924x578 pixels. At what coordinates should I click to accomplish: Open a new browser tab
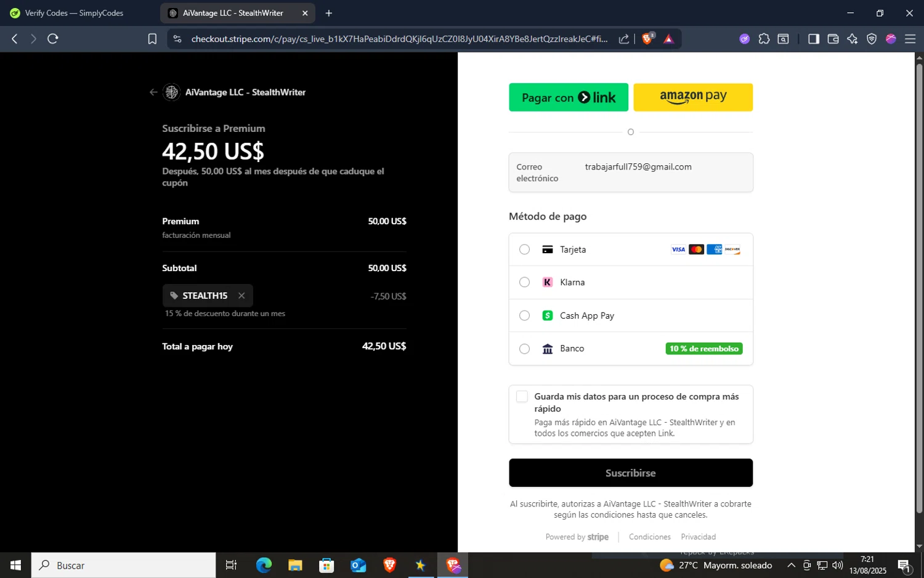click(x=328, y=13)
